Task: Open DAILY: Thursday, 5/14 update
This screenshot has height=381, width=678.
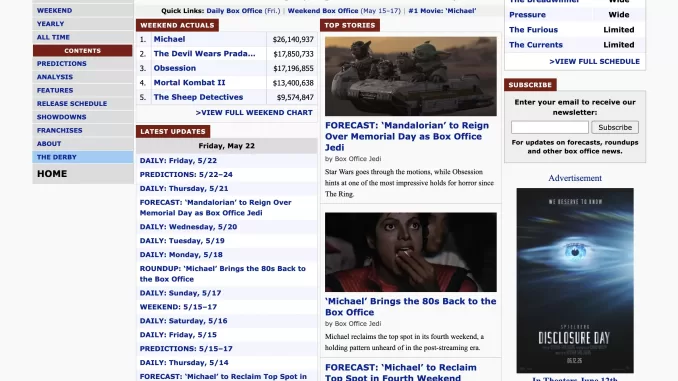Action: tap(184, 362)
